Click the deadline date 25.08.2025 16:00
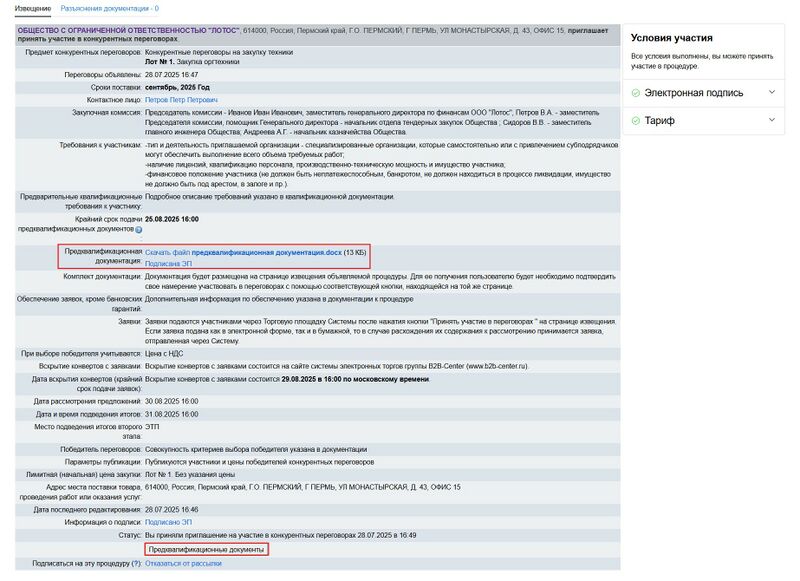Screen dimensions: 800x581 pos(172,218)
